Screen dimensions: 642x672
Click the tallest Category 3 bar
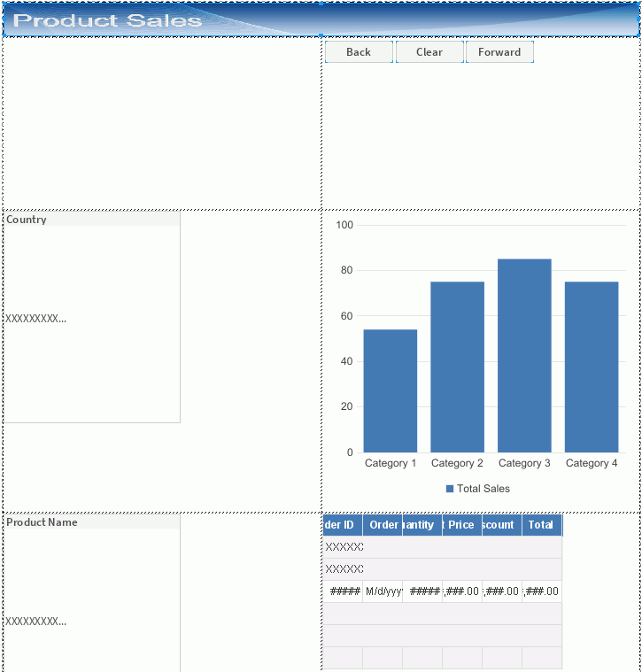524,355
